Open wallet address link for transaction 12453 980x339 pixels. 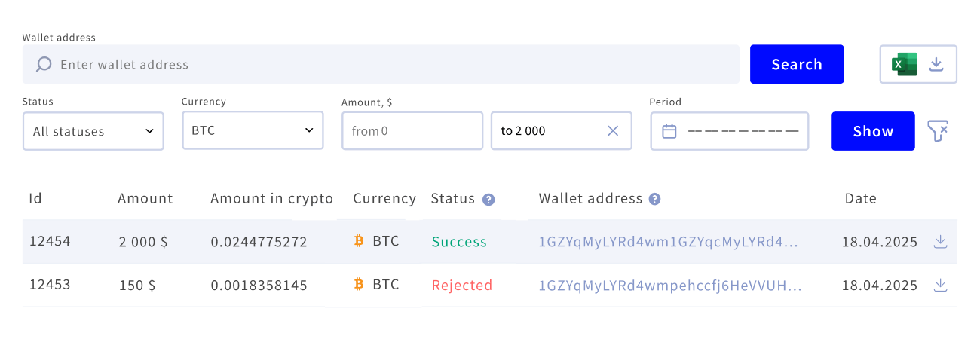669,285
